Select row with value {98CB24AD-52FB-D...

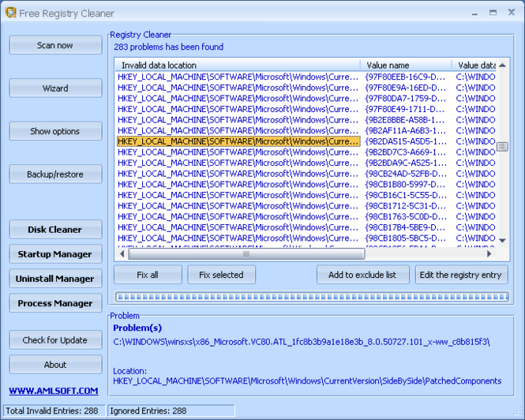coord(306,174)
